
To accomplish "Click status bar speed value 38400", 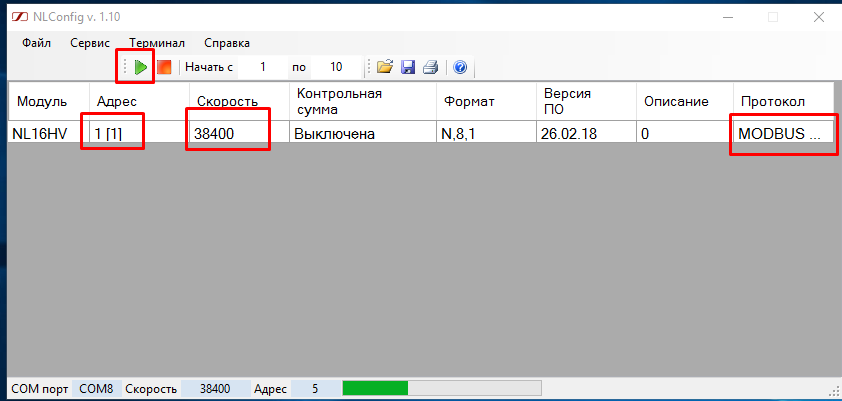I will [x=215, y=389].
